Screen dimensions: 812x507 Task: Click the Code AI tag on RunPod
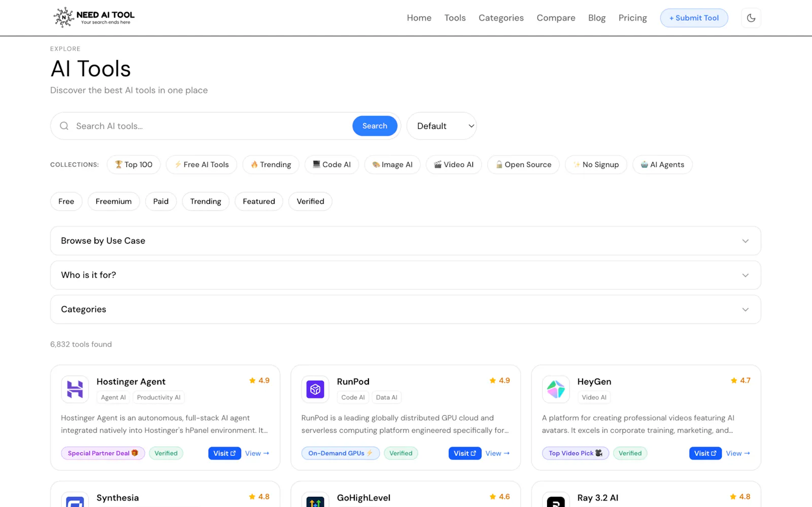tap(353, 397)
